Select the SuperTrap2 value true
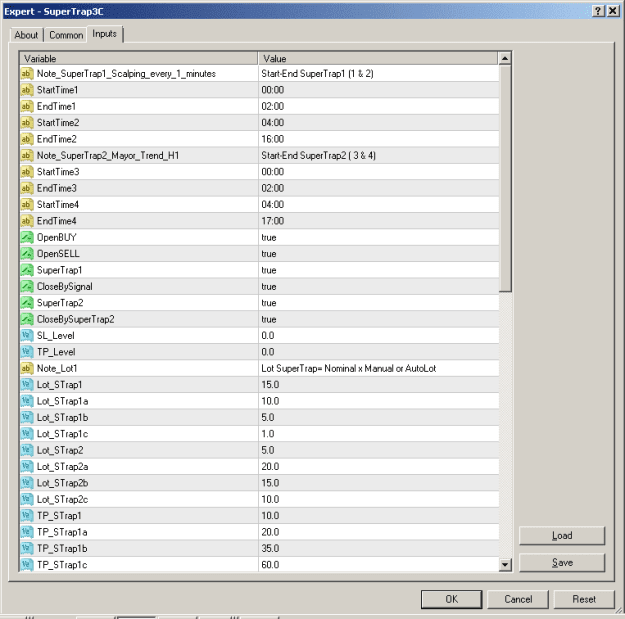The height and width of the screenshot is (619, 625). tap(269, 303)
